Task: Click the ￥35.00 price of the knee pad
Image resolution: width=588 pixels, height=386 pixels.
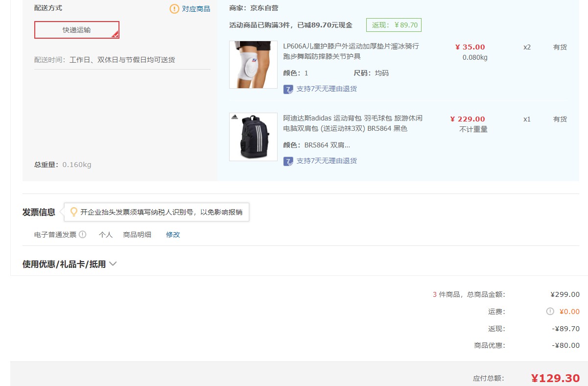Action: [x=470, y=47]
